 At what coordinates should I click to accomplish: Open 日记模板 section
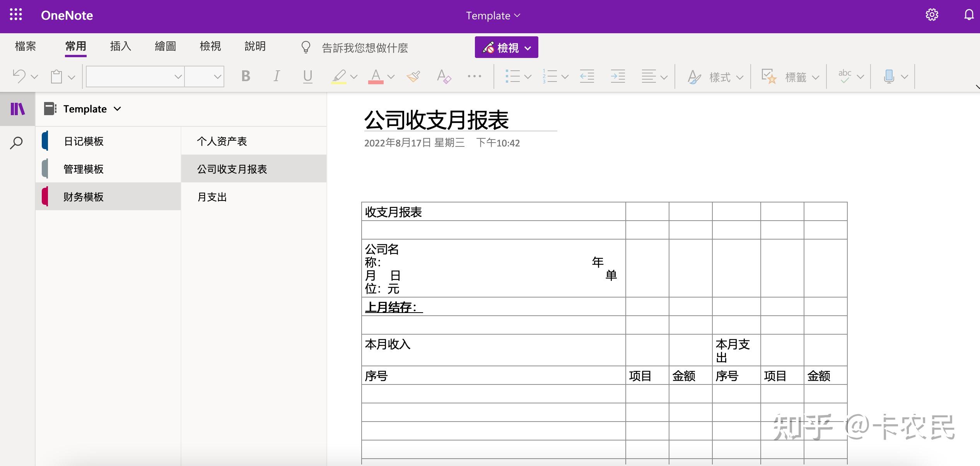click(x=108, y=141)
